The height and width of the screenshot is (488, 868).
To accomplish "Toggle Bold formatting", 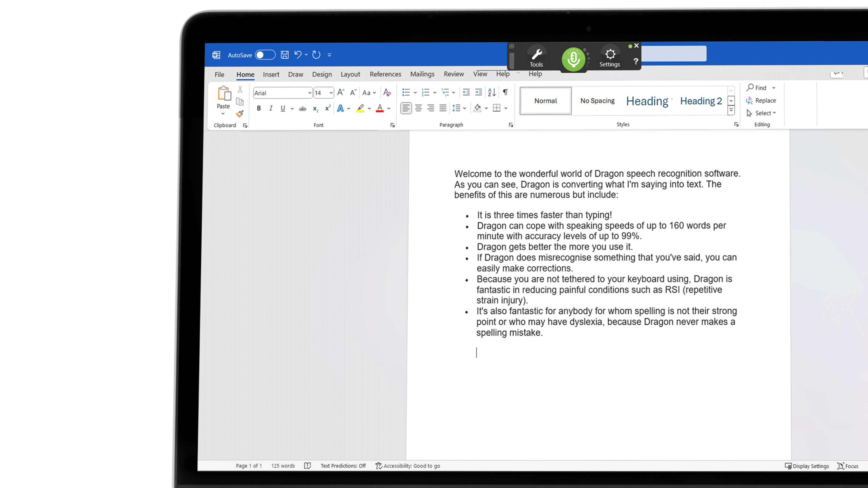I will coord(259,108).
